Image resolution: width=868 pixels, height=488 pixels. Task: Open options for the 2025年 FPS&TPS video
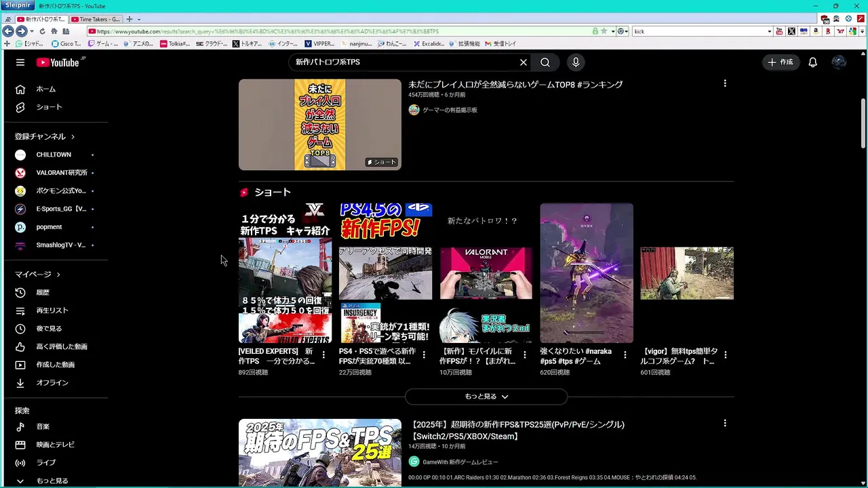pos(725,423)
